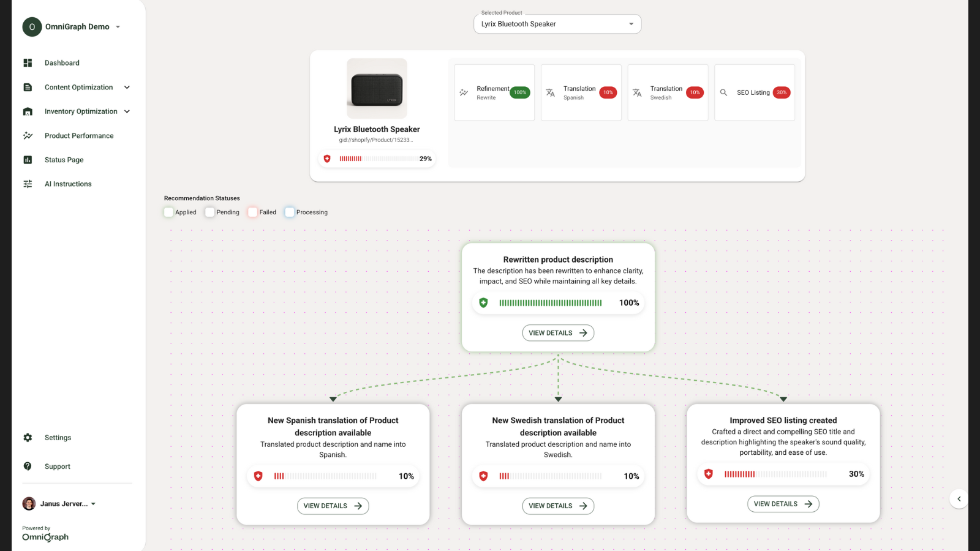Click the OmniGraph logo at bottom left
Image resolution: width=980 pixels, height=551 pixels.
pos(45,537)
